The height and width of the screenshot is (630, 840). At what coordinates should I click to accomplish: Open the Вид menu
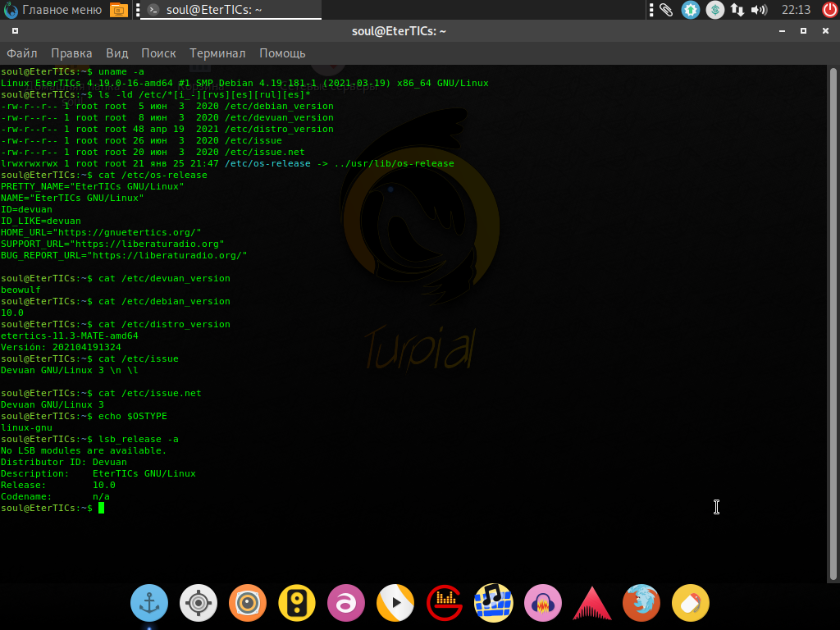pos(116,53)
